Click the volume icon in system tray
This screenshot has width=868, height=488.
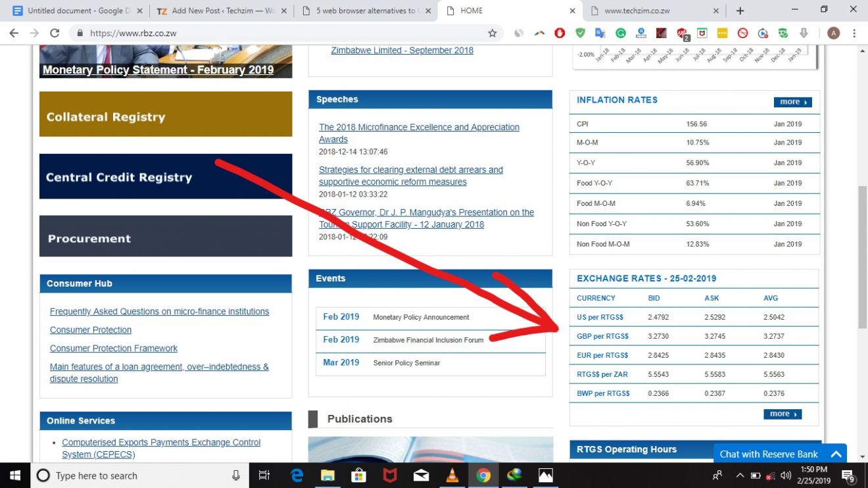(785, 476)
